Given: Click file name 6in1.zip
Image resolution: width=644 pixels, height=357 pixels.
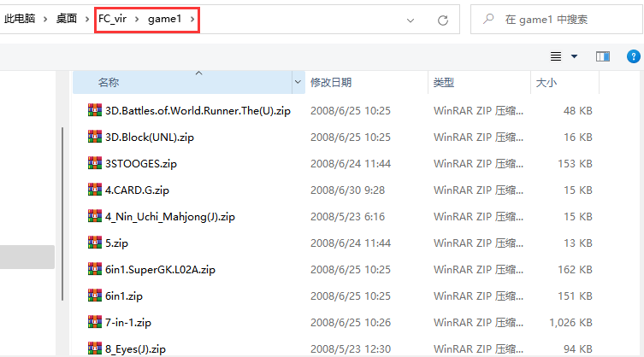Looking at the screenshot, I should (x=124, y=296).
